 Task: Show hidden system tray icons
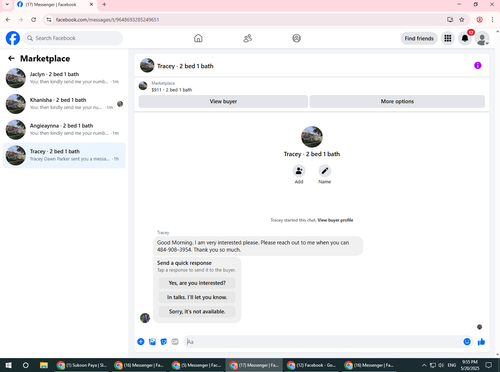click(424, 365)
